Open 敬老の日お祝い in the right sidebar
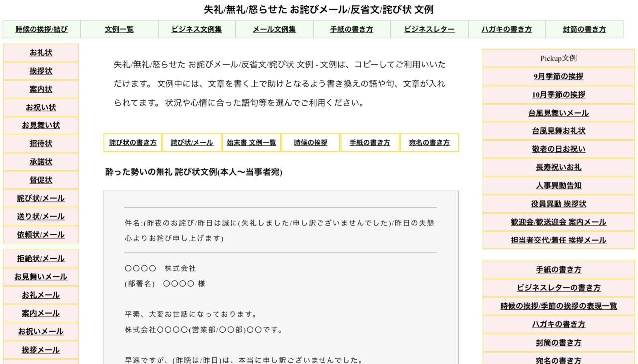 (x=558, y=149)
